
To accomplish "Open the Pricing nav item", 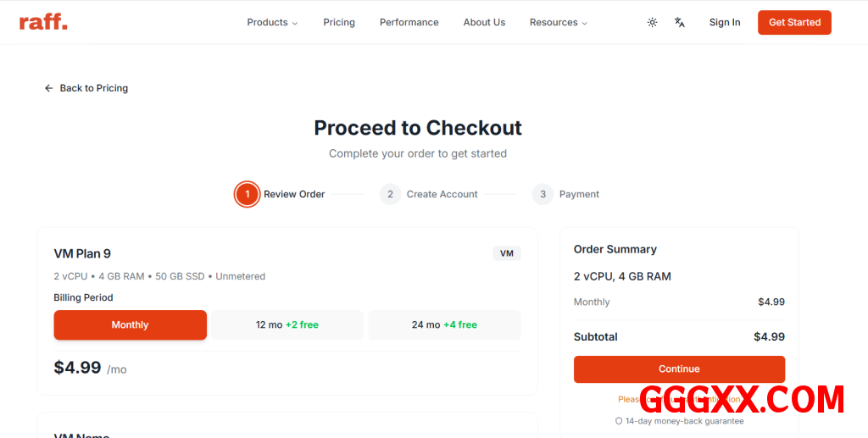I will coord(339,23).
